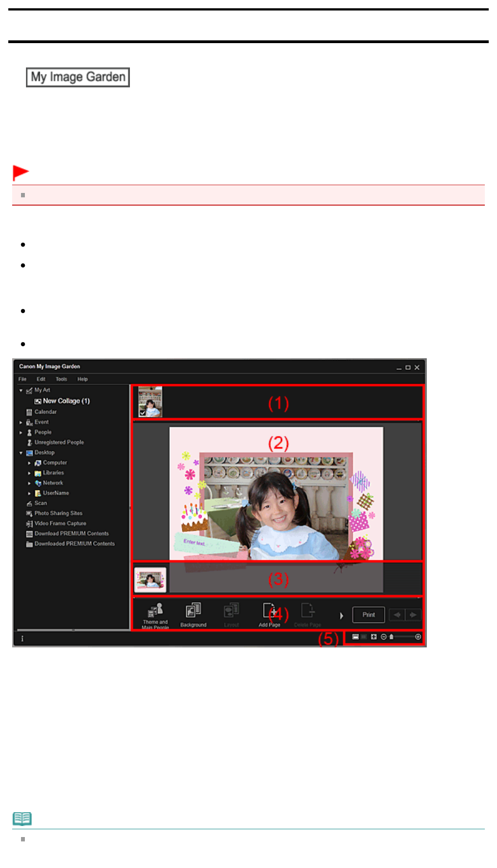Image resolution: width=497 pixels, height=868 pixels.
Task: Click the zoom in plus icon
Action: point(418,637)
